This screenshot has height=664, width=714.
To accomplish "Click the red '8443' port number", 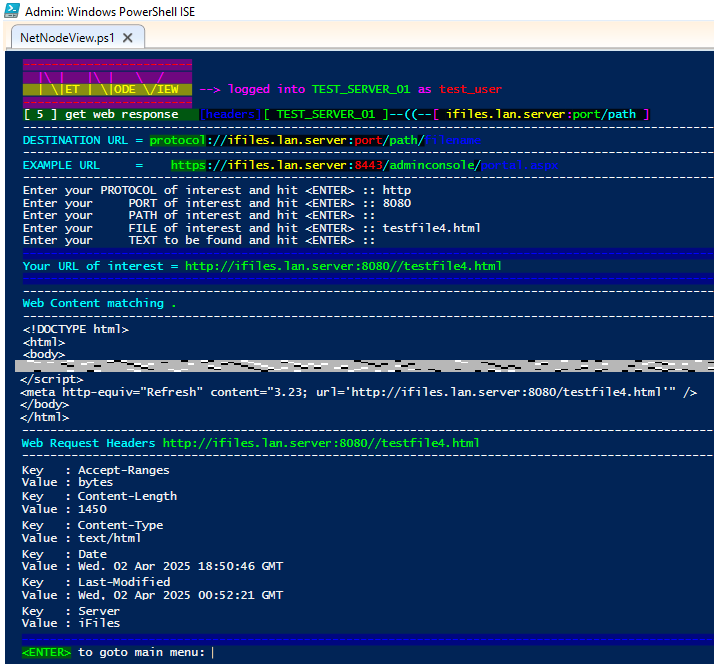I will [368, 165].
